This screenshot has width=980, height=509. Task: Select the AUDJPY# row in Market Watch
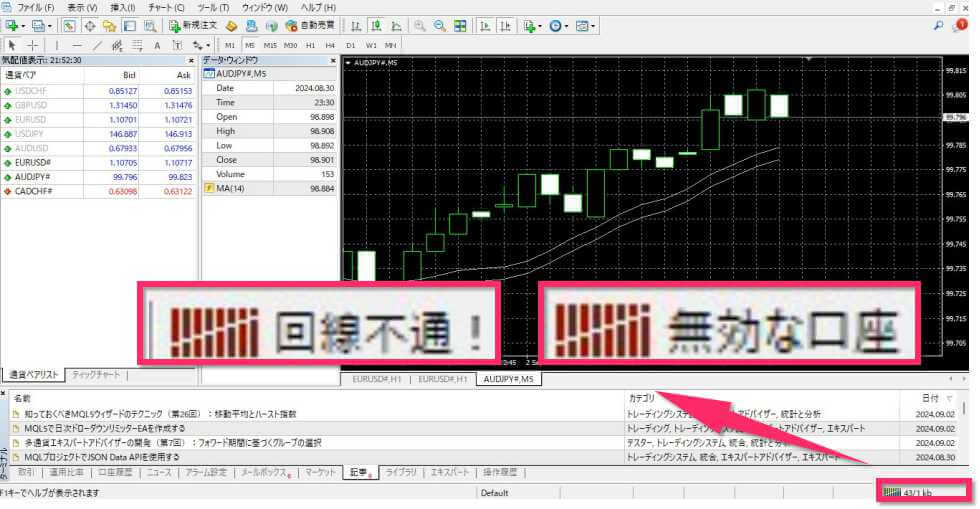(x=99, y=177)
